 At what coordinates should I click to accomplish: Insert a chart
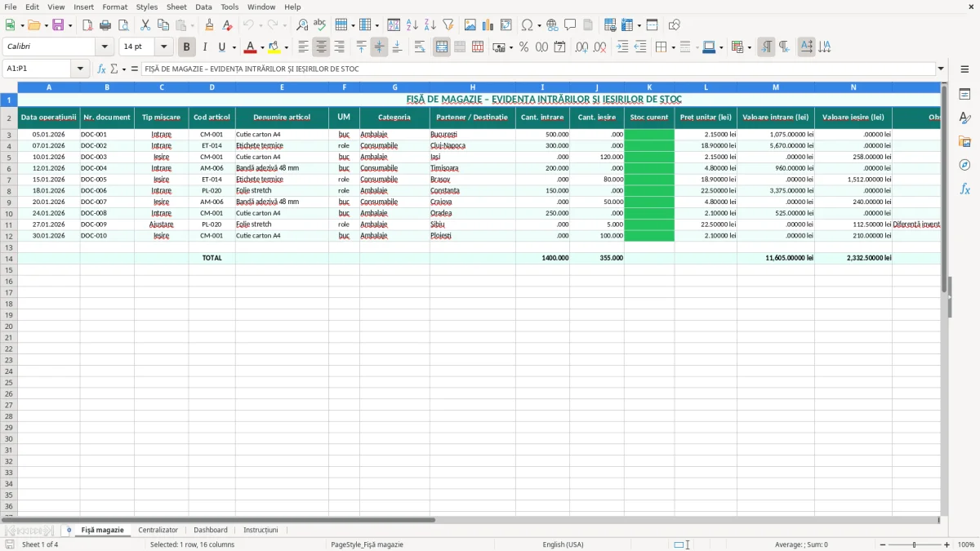[x=488, y=25]
